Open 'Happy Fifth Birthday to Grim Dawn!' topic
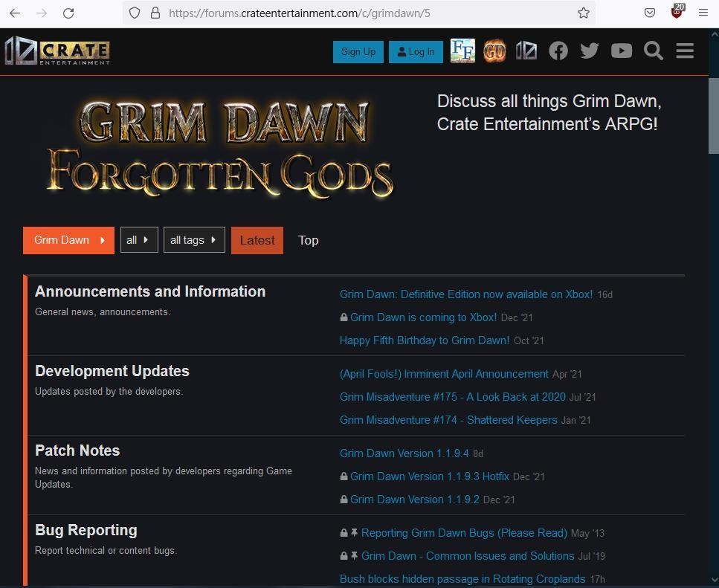 click(x=424, y=340)
